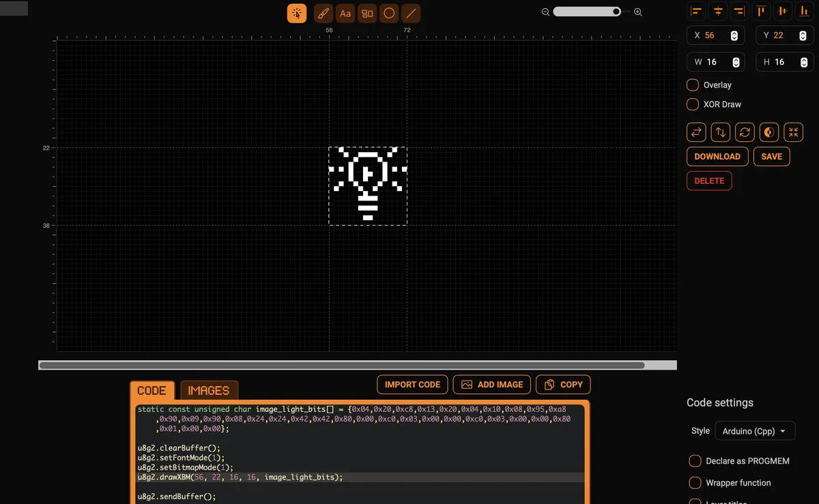Flip image vertically

(x=721, y=132)
